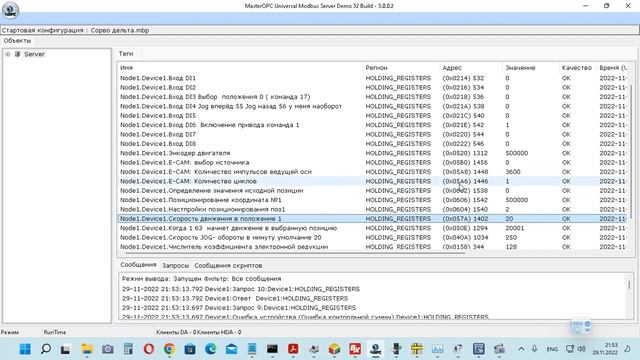Sort by the Регион column header

pyautogui.click(x=376, y=68)
